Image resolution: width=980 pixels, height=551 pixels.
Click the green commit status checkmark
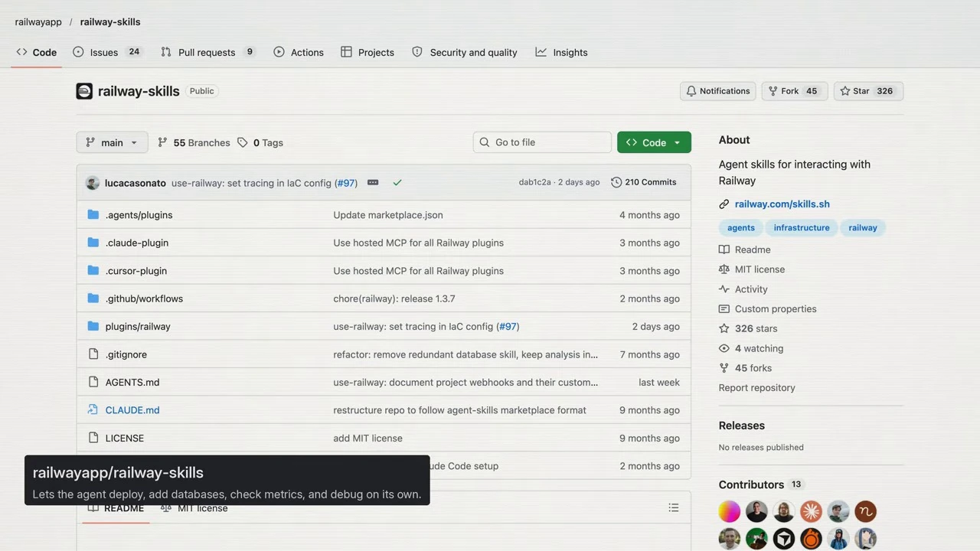coord(397,182)
